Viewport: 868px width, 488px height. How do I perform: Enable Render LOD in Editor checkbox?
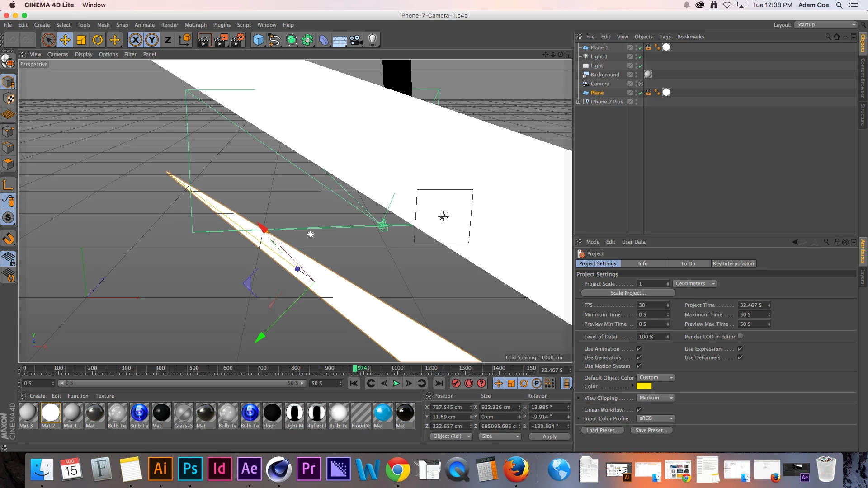click(x=740, y=336)
